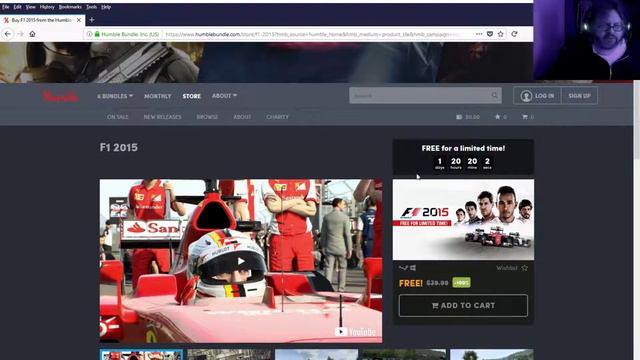This screenshot has height=360, width=640.
Task: Open the Charity page in subnav
Action: point(278,117)
